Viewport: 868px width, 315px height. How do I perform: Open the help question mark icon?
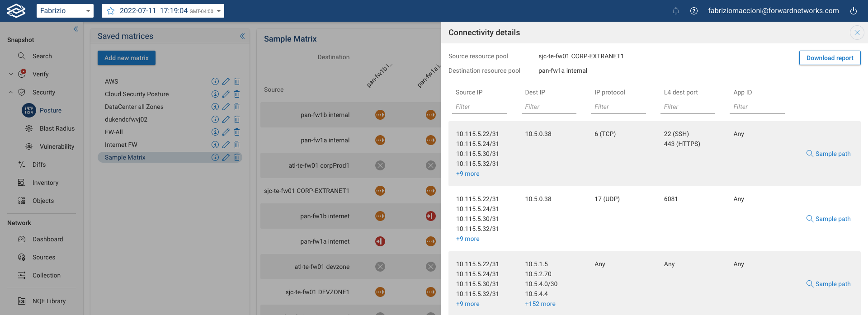694,11
